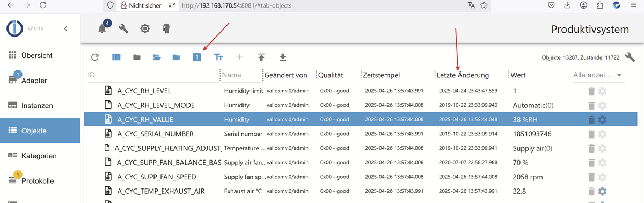Screen dimensions: 644x203
Task: Open settings gear for A_CYC_RH_LEVEL
Action: (602, 91)
